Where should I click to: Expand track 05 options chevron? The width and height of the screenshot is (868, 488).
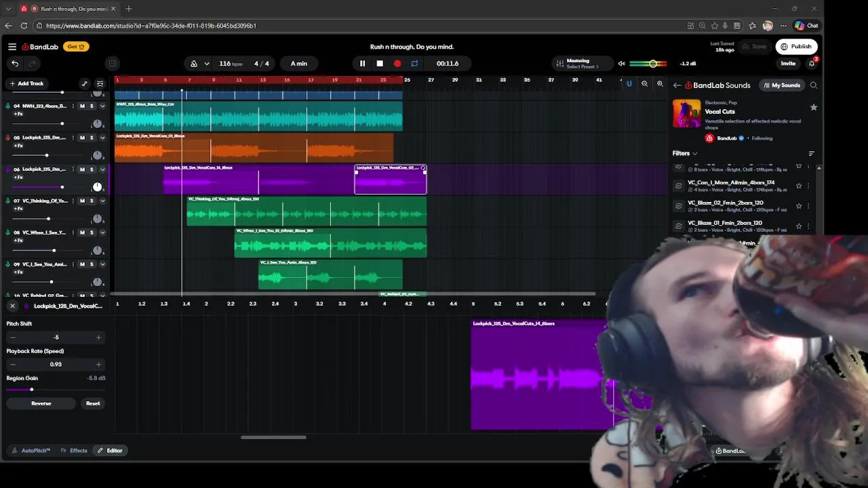tap(102, 138)
